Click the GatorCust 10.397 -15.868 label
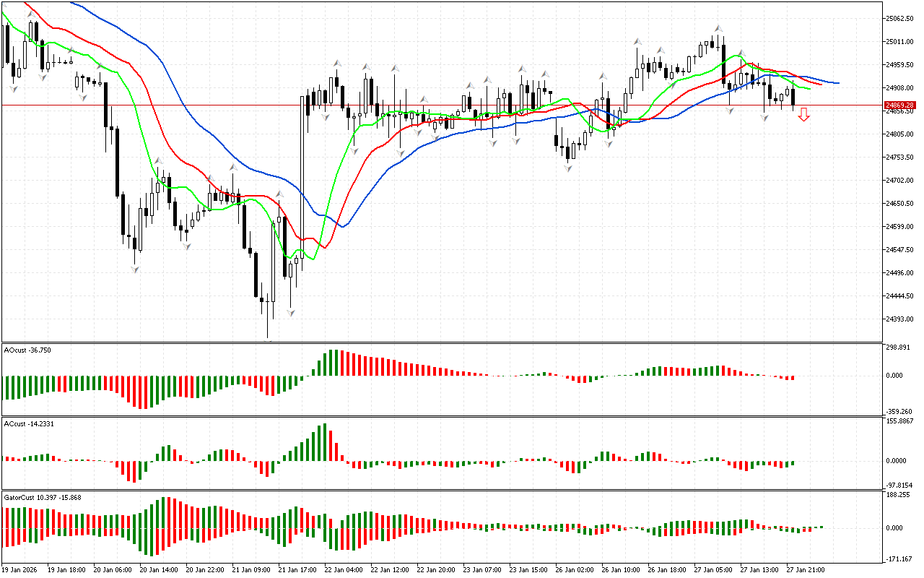This screenshot has width=924, height=578. click(43, 497)
